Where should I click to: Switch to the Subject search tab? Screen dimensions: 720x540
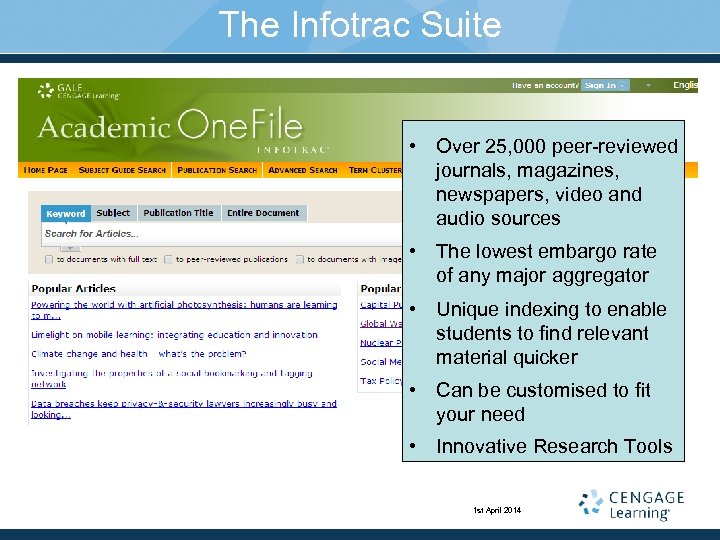(113, 213)
